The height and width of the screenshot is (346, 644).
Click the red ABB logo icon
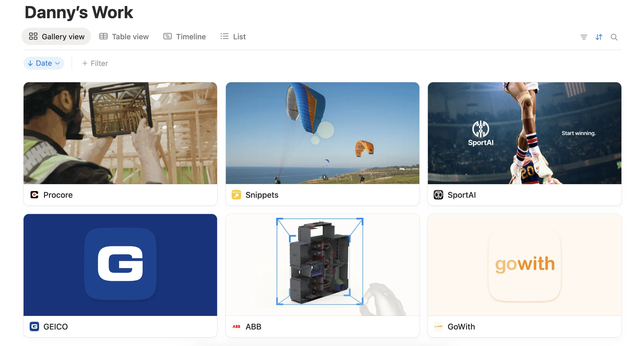coord(236,326)
